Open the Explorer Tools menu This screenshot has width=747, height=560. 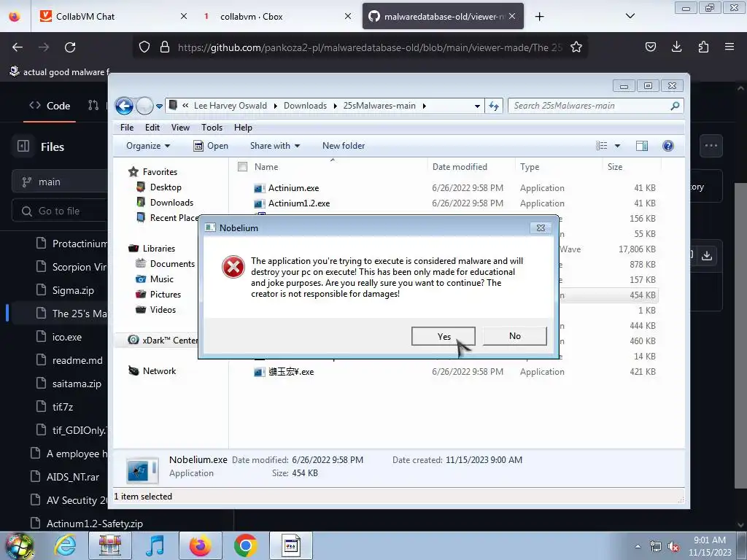tap(212, 128)
